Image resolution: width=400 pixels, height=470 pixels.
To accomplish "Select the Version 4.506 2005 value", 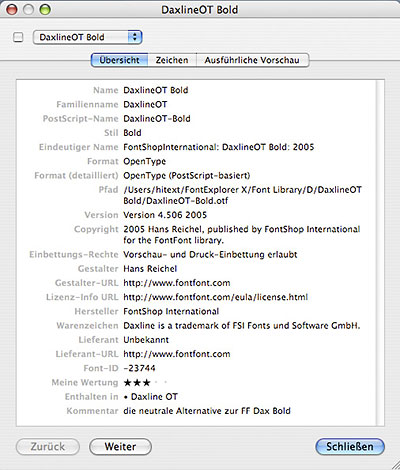I will click(x=165, y=215).
